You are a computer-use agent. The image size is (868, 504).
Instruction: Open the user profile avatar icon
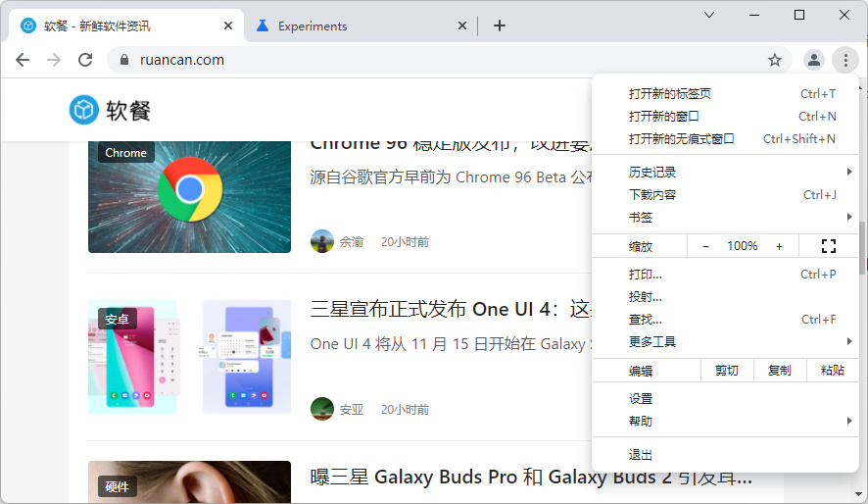(x=814, y=60)
